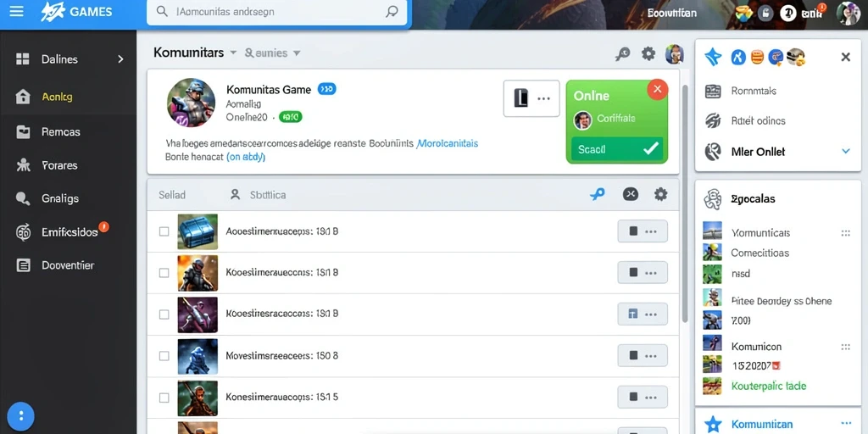Click Coriffrals avatar in Online popup

tap(582, 120)
